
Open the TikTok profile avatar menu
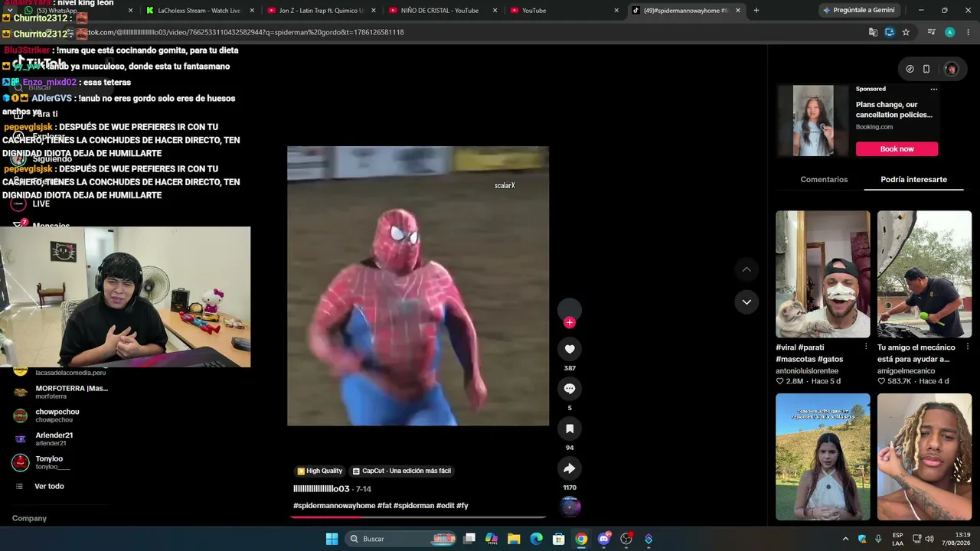[951, 69]
